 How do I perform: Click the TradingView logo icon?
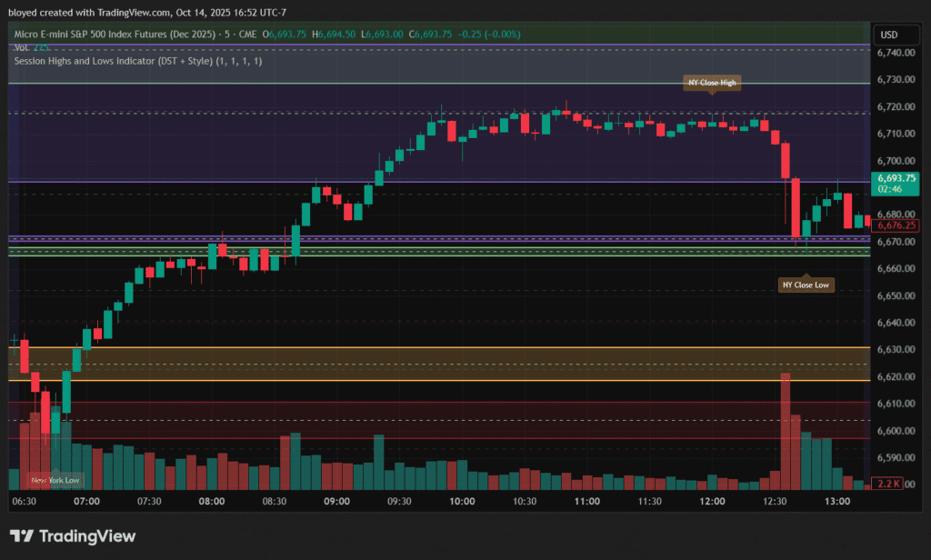point(26,535)
